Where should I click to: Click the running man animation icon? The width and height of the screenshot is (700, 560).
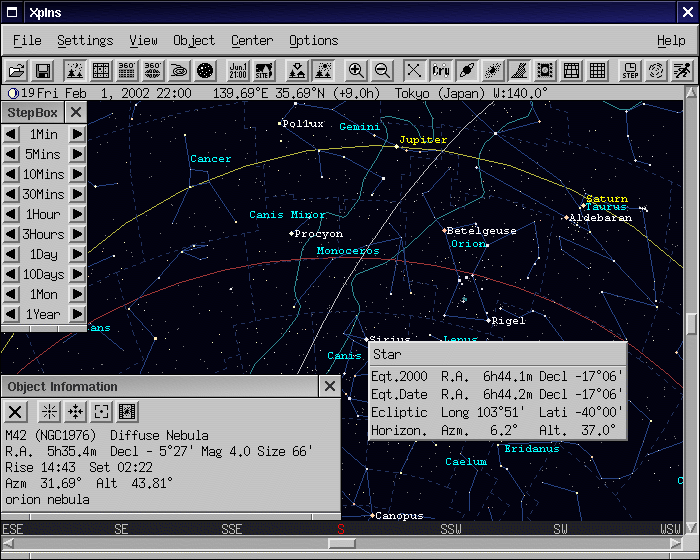pos(682,71)
